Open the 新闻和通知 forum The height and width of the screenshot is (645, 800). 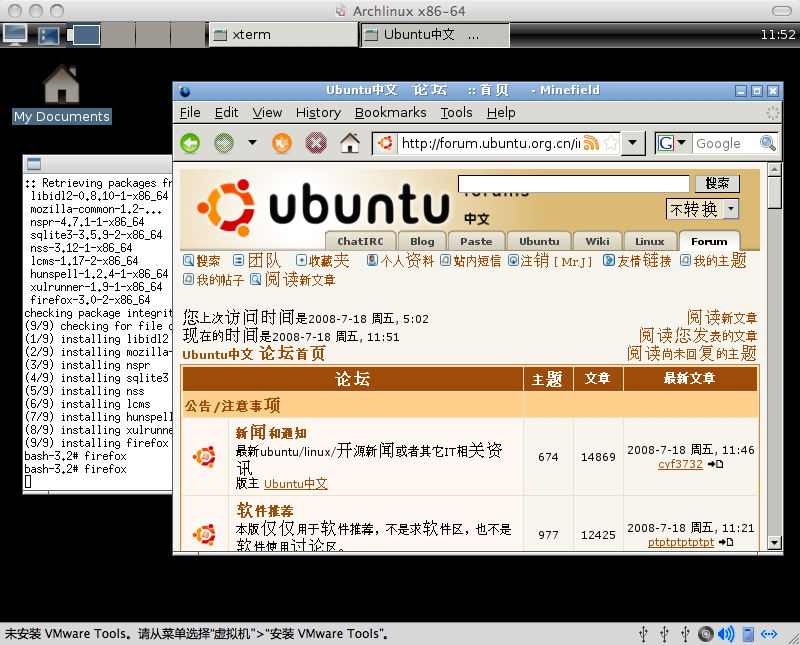pos(271,433)
